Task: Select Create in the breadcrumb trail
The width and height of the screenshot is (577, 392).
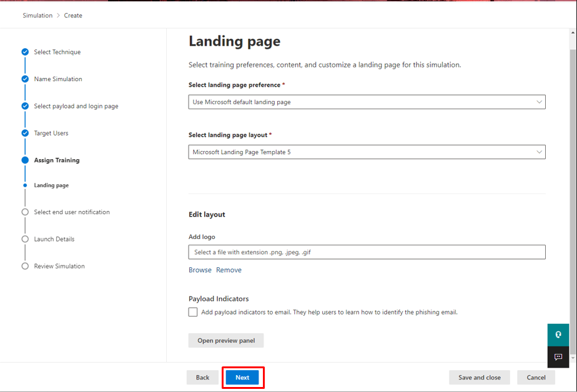Action: point(73,15)
